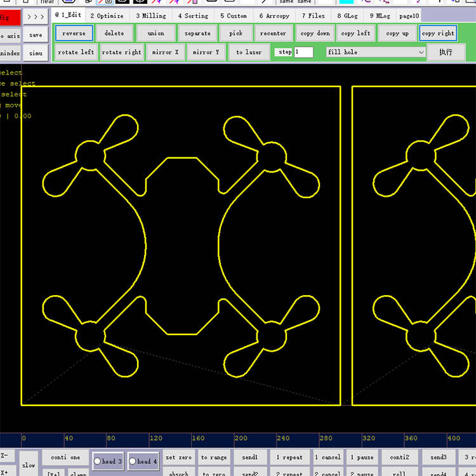The height and width of the screenshot is (476, 476).
Task: Select the head 4 radio button
Action: (133, 461)
